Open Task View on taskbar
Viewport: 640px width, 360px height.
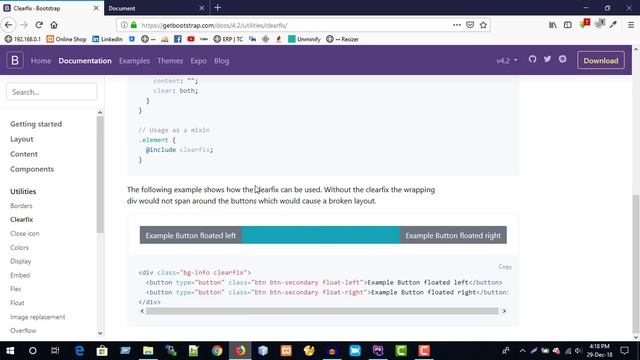click(x=55, y=351)
